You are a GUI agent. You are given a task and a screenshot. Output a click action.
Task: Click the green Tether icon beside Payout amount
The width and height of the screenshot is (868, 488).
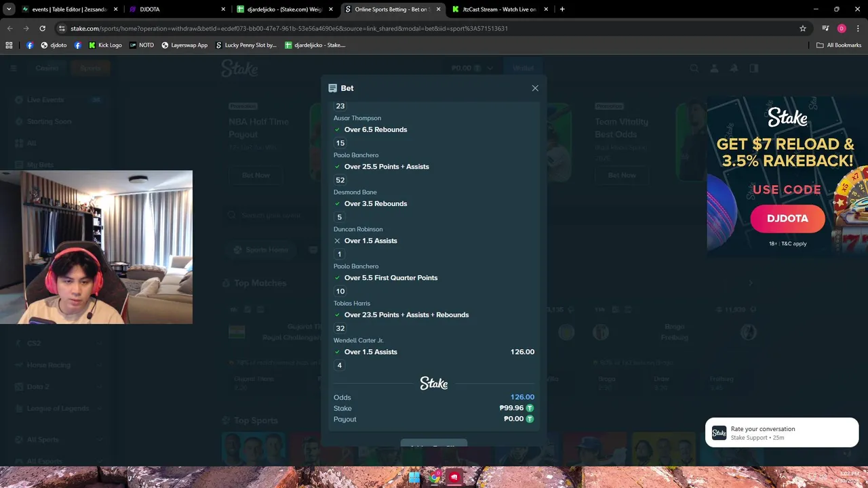pyautogui.click(x=530, y=419)
